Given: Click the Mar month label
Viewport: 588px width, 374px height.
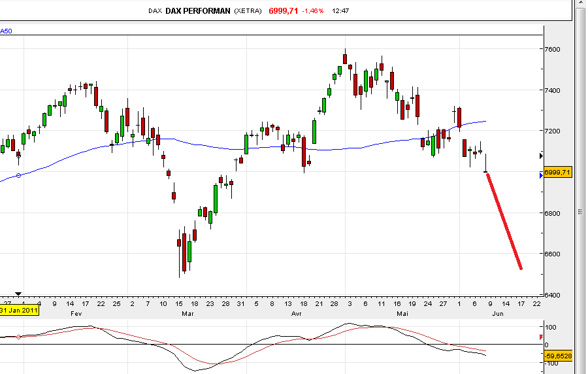Looking at the screenshot, I should (188, 314).
